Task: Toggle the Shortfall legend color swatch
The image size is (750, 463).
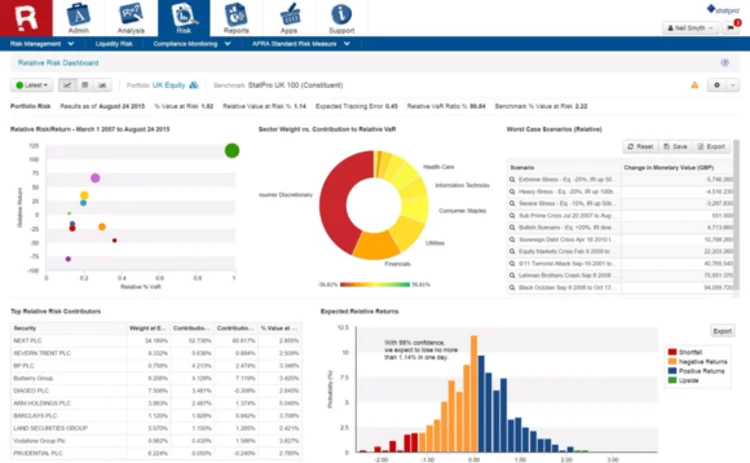Action: (x=672, y=352)
